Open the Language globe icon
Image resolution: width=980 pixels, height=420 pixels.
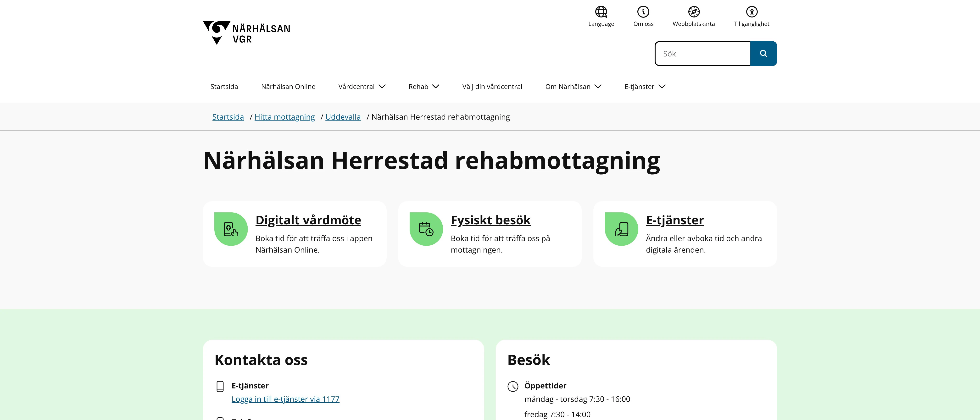[x=601, y=12]
